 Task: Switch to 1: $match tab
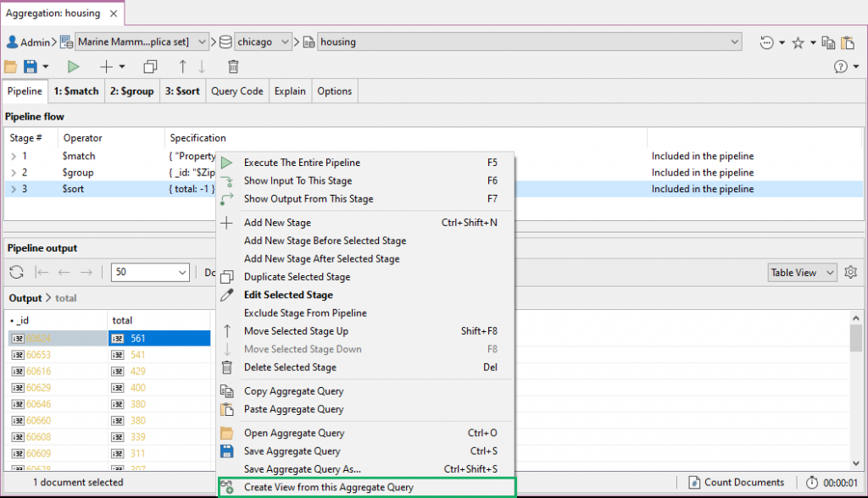pos(75,91)
